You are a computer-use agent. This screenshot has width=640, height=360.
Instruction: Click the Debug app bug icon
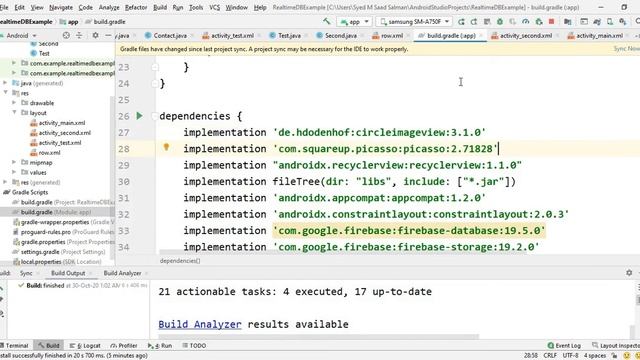[x=500, y=22]
